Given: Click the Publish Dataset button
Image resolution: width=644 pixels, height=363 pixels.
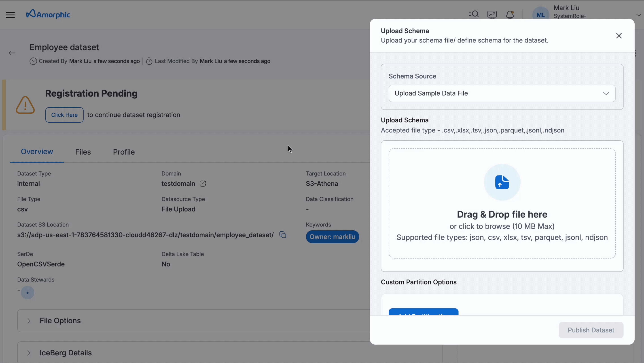Looking at the screenshot, I should 591,330.
